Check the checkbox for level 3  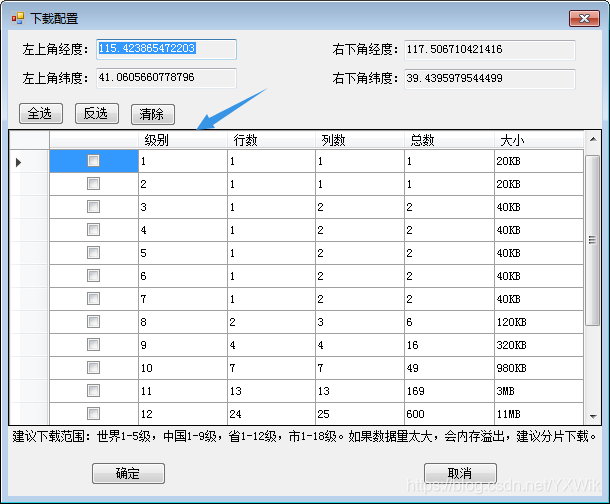tap(93, 206)
